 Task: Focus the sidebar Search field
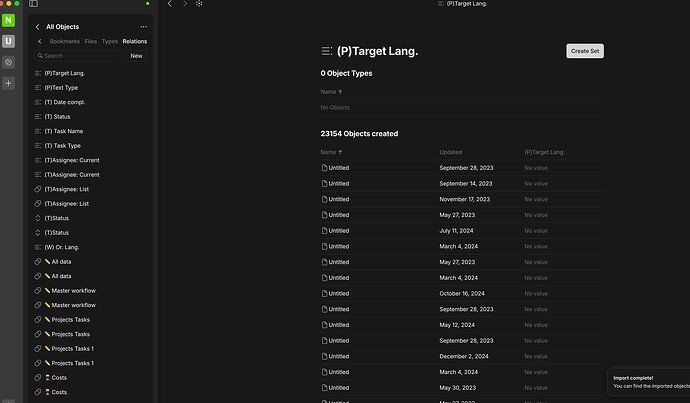pos(78,56)
